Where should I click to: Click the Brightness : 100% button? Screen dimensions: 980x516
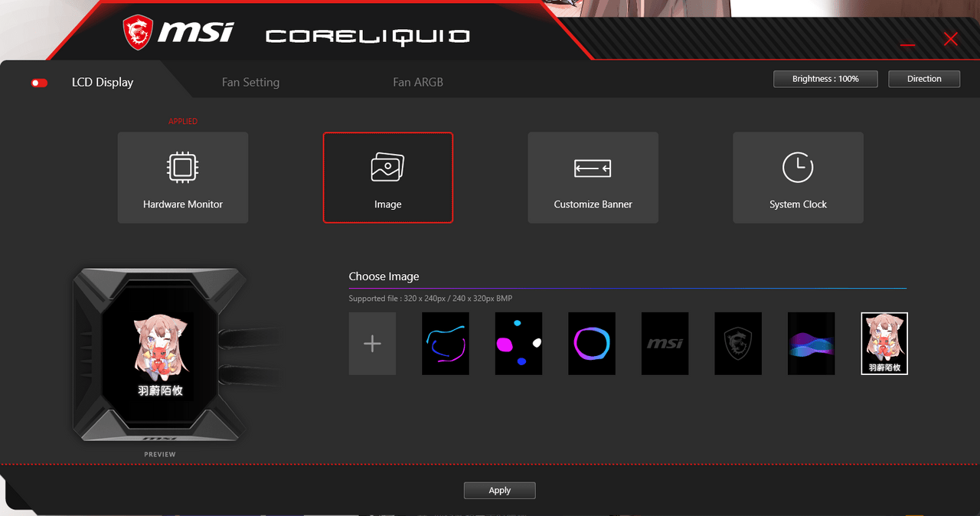click(x=825, y=79)
